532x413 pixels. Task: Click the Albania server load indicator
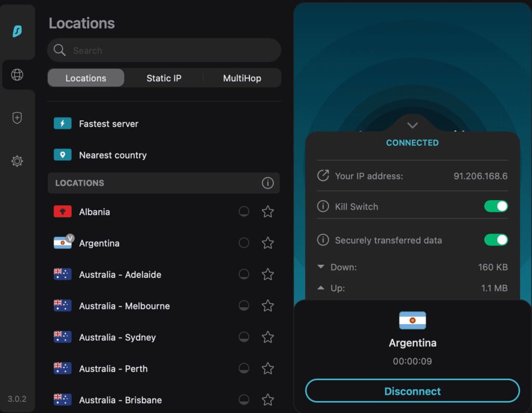[x=244, y=212]
